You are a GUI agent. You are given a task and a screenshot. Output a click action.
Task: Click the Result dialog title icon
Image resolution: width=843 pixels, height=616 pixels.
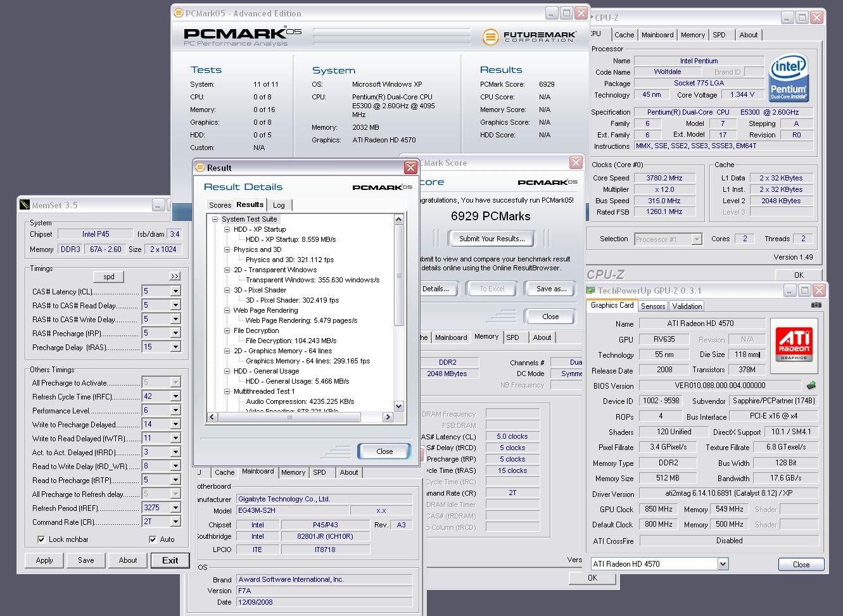pos(200,168)
